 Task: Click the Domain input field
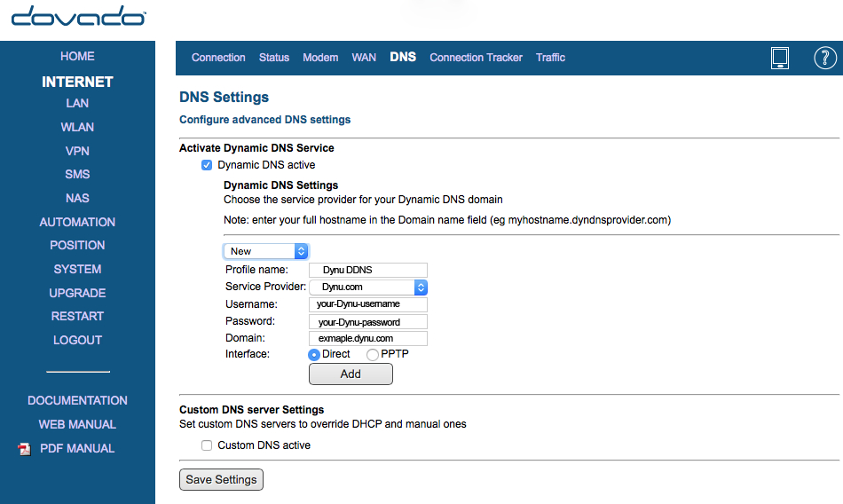point(368,338)
